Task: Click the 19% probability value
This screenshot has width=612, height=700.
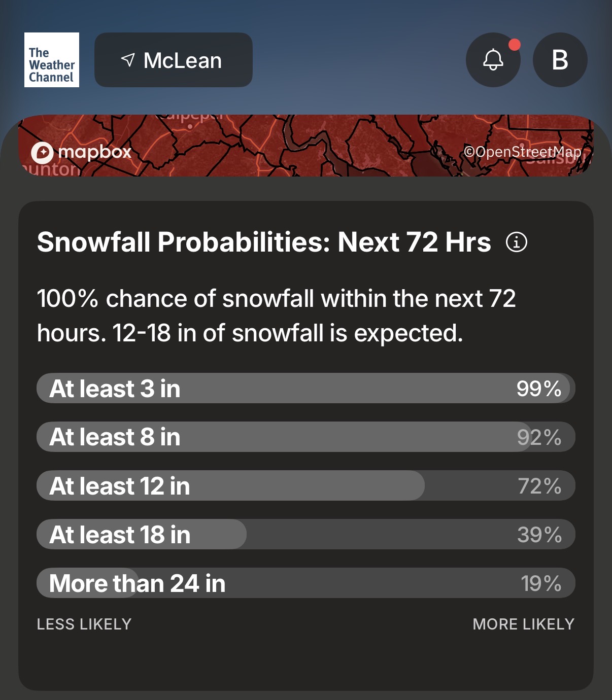Action: 540,583
